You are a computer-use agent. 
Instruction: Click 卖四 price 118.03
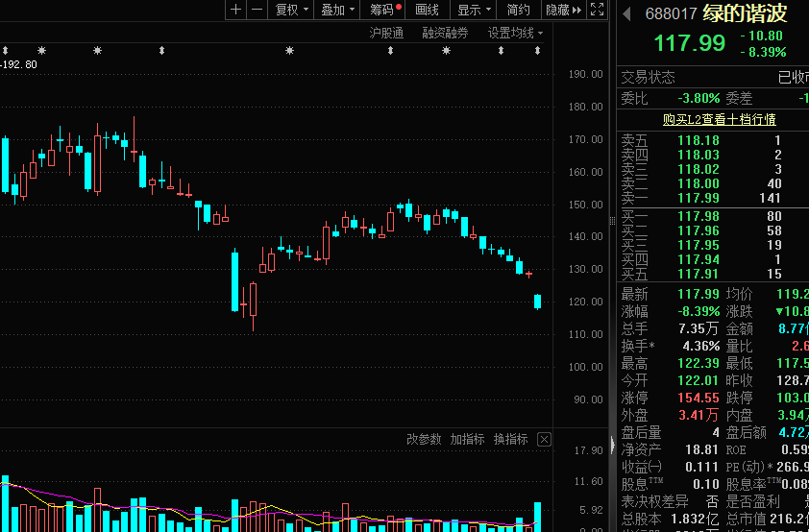click(x=699, y=155)
